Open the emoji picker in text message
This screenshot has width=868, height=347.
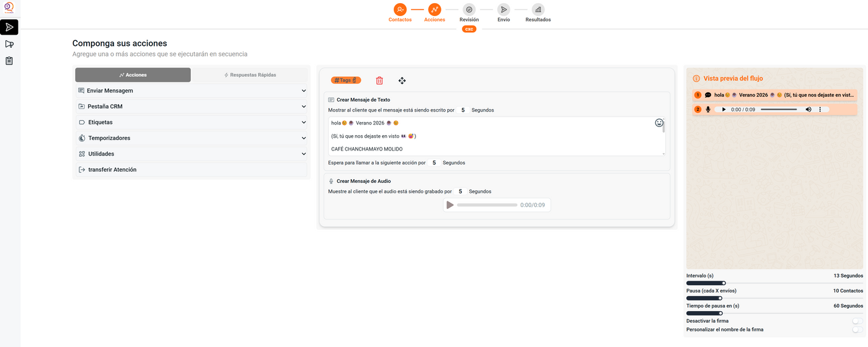tap(659, 123)
